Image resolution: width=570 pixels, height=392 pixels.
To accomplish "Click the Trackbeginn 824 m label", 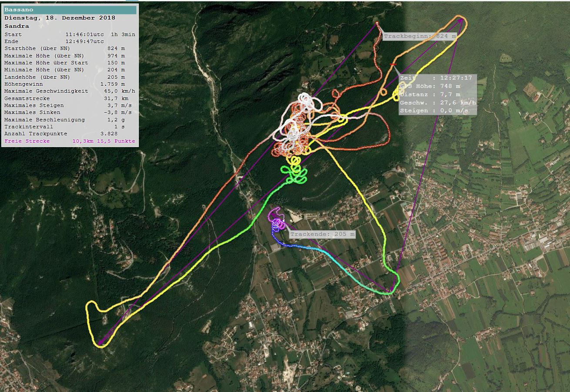I will pos(420,36).
